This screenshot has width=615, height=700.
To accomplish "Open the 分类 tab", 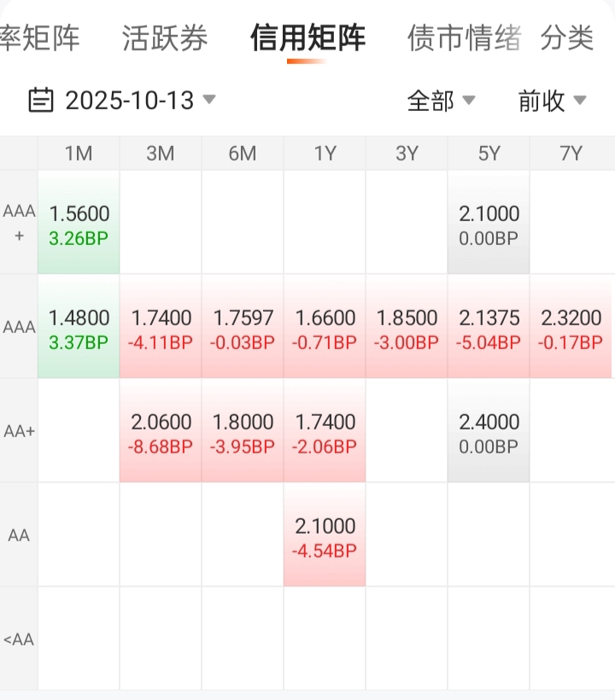I will tap(567, 38).
